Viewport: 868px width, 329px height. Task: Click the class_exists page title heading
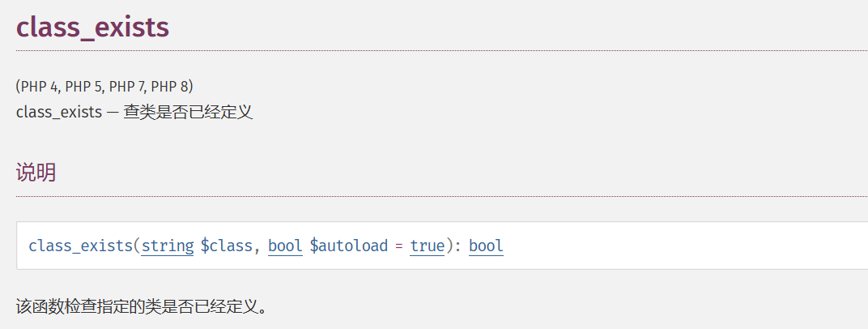click(x=92, y=27)
